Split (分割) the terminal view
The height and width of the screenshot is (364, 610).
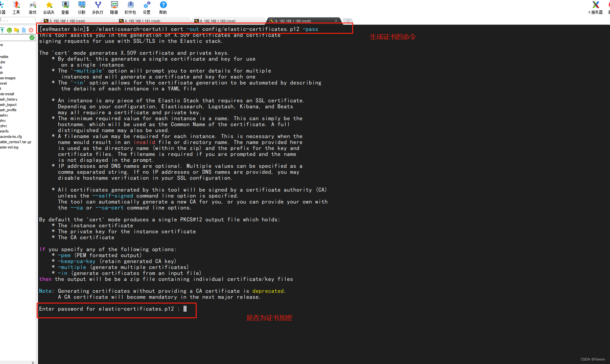tap(82, 8)
